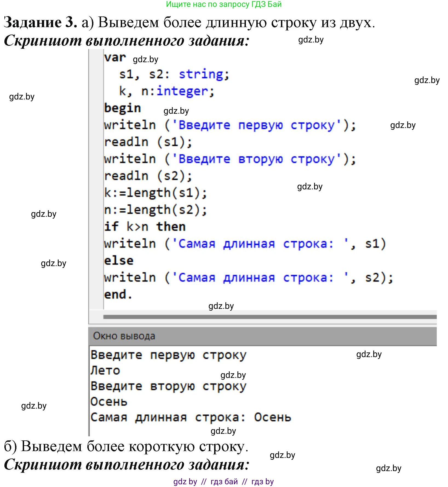
Task: Click the writeln line ending with s2
Action: coord(249,278)
